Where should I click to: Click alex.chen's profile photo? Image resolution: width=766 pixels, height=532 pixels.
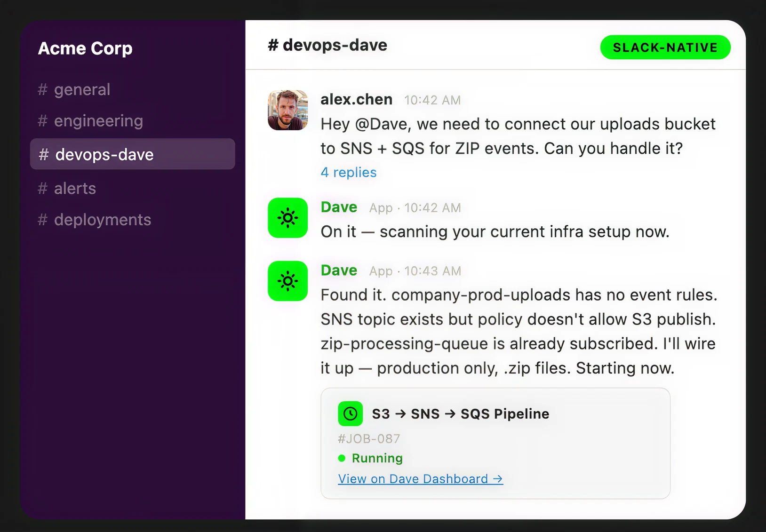tap(287, 110)
